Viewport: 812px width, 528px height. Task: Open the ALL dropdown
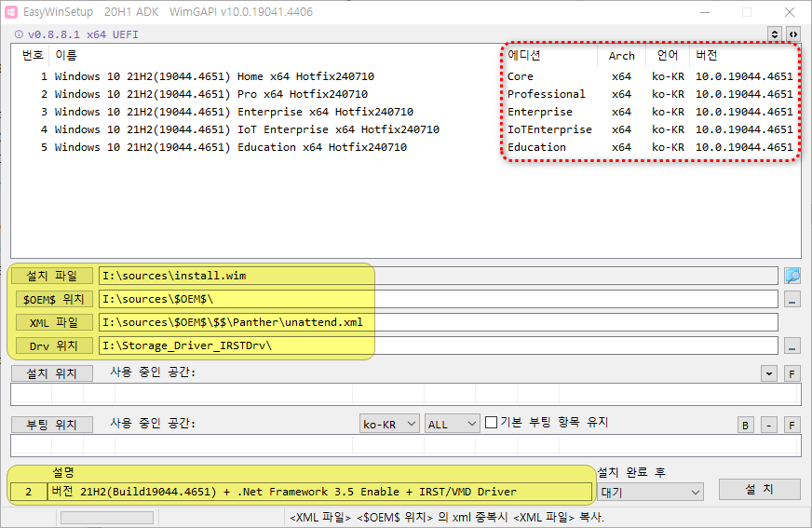452,424
